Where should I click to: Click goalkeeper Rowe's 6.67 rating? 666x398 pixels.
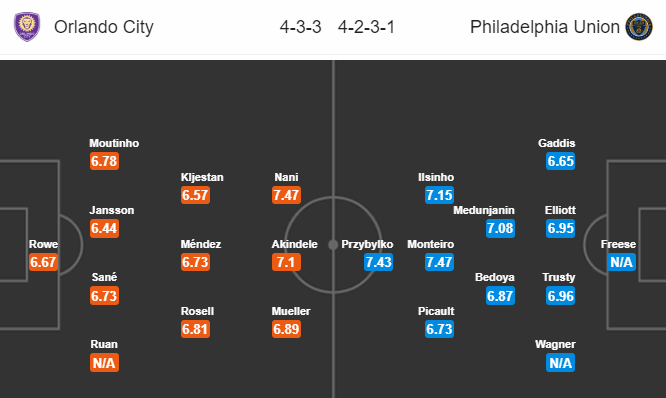[43, 262]
